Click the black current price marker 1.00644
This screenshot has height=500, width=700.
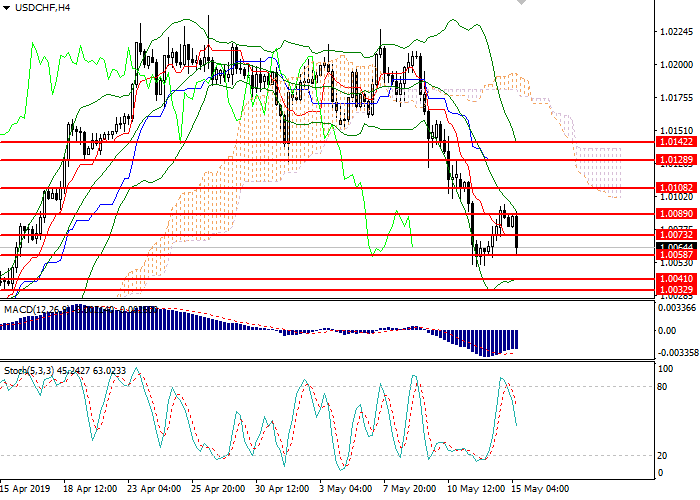click(x=677, y=246)
